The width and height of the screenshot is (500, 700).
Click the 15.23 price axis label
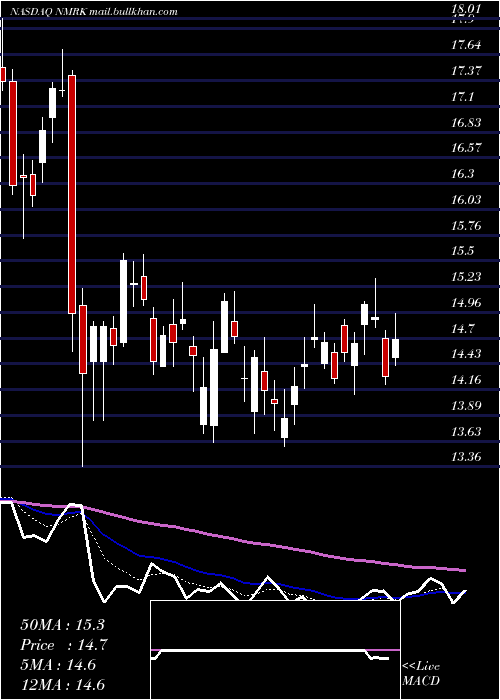(467, 277)
